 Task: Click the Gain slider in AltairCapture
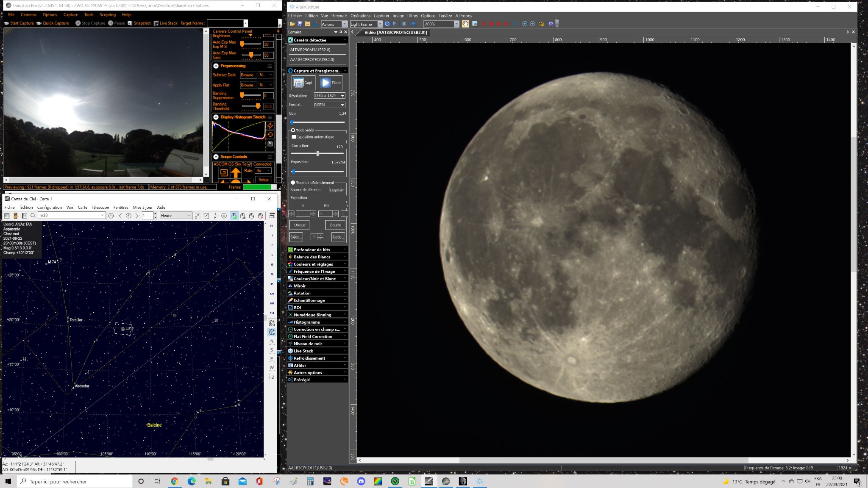click(x=318, y=122)
